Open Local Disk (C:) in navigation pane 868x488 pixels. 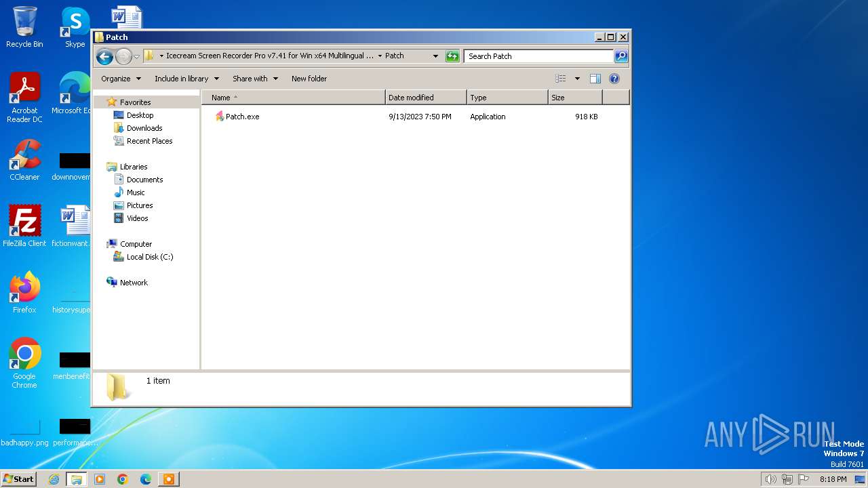click(x=150, y=257)
